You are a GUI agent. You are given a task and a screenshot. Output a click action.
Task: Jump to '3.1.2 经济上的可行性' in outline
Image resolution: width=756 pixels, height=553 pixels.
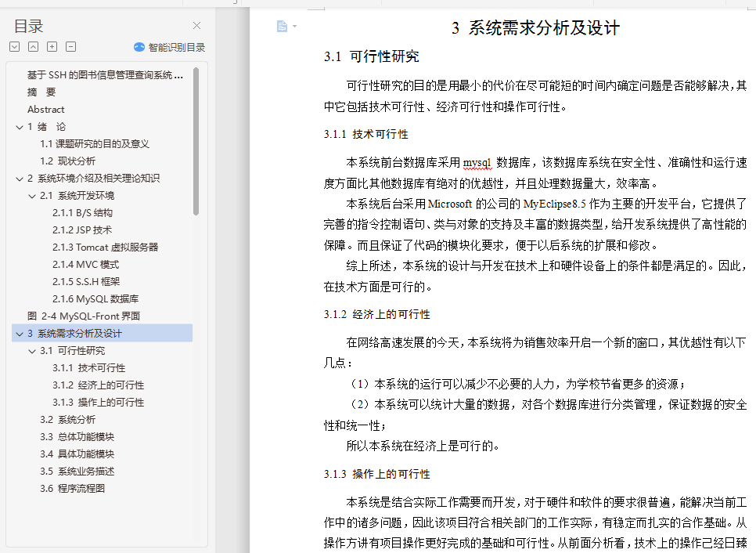(99, 385)
